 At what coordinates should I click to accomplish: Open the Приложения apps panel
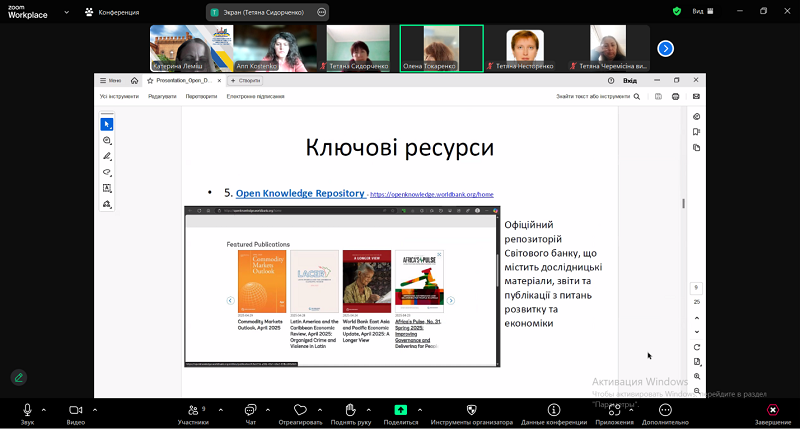[x=614, y=411]
